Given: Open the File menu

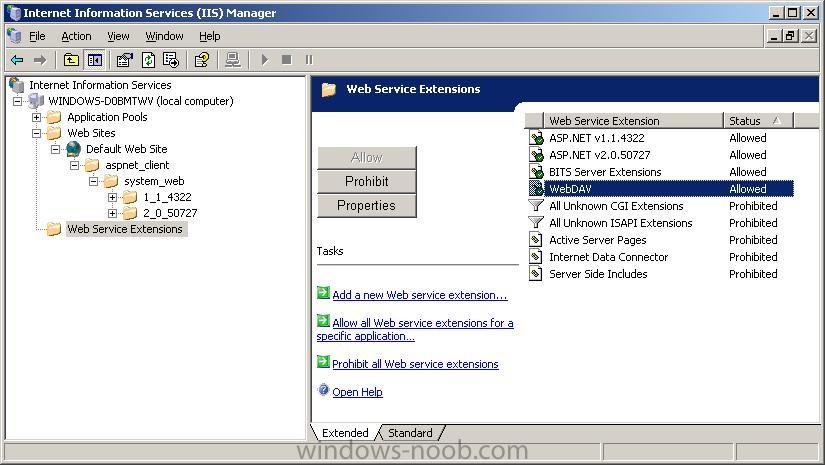Looking at the screenshot, I should pos(37,36).
